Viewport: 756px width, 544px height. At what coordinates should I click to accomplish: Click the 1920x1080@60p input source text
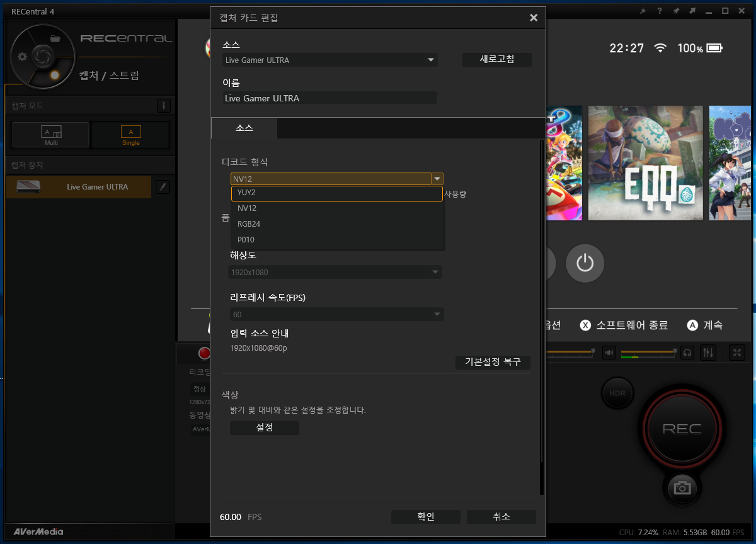click(x=259, y=348)
